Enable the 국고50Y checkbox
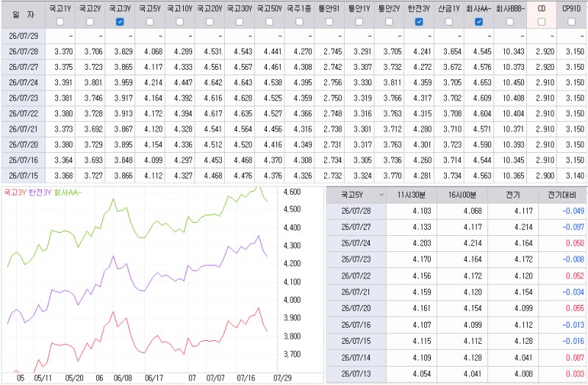 pyautogui.click(x=269, y=22)
